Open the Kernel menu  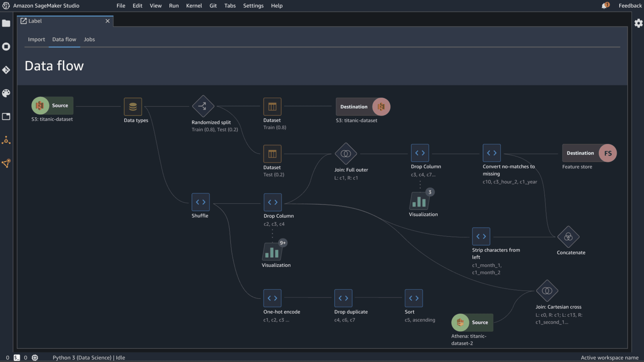(x=194, y=5)
